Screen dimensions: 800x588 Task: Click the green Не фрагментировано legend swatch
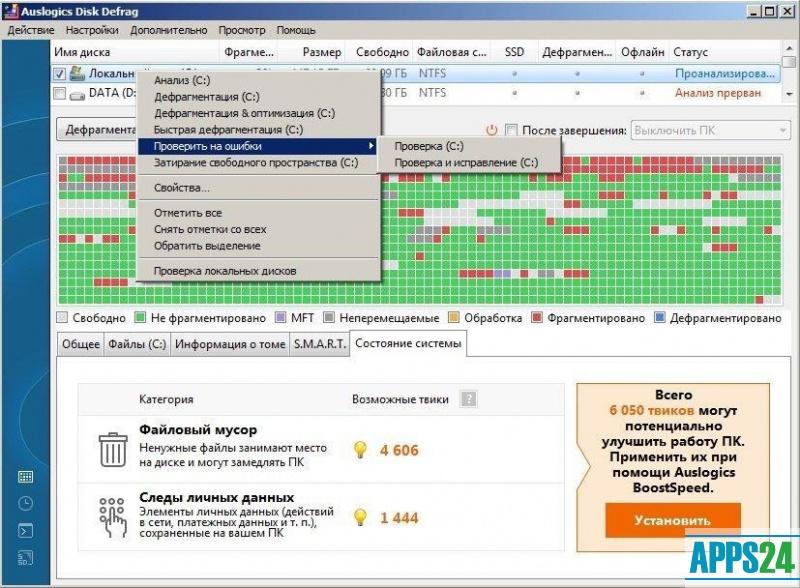[x=140, y=317]
